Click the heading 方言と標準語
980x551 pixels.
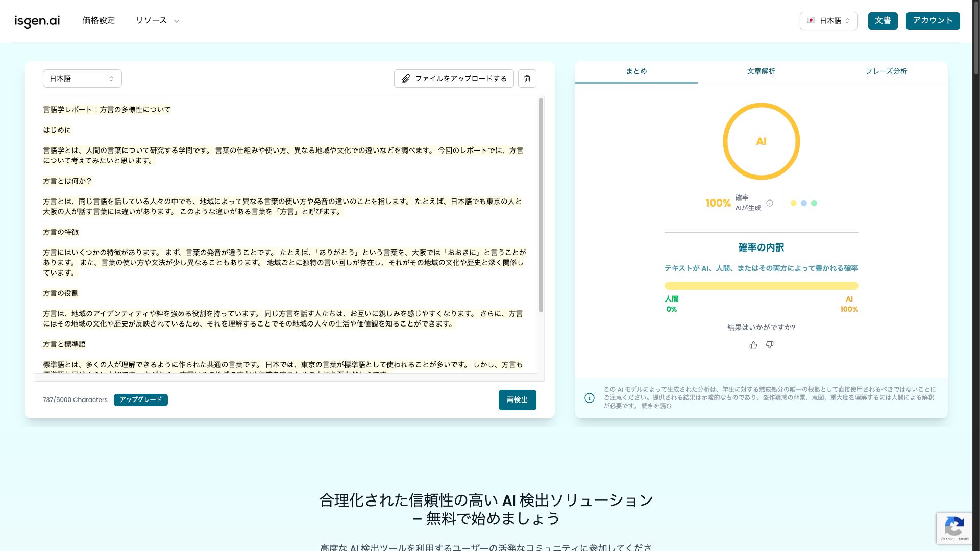(64, 344)
